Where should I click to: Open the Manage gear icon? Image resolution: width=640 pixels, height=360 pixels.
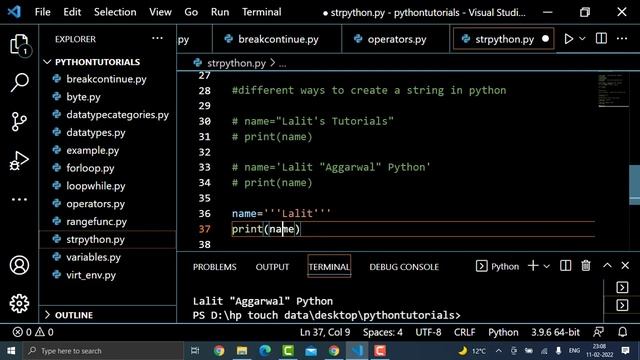tap(19, 303)
